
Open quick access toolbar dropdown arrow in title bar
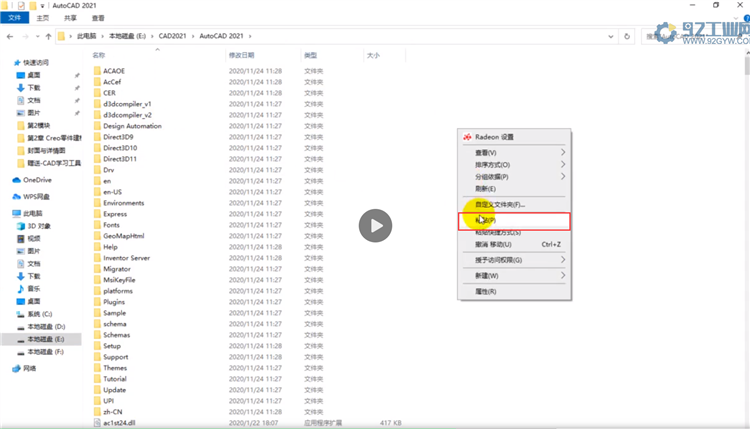(x=42, y=6)
